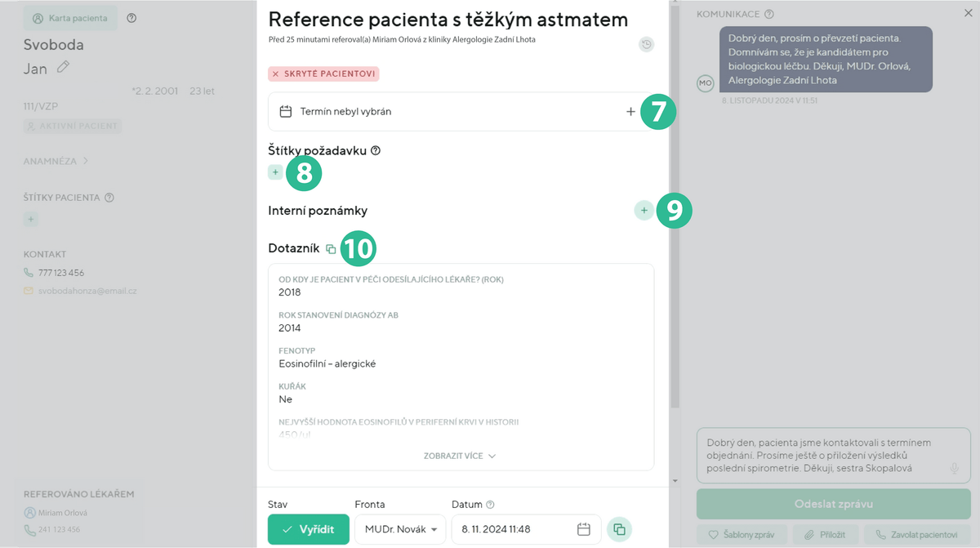
Task: Open the Fronta dropdown MUDr. Novák
Action: pyautogui.click(x=400, y=529)
